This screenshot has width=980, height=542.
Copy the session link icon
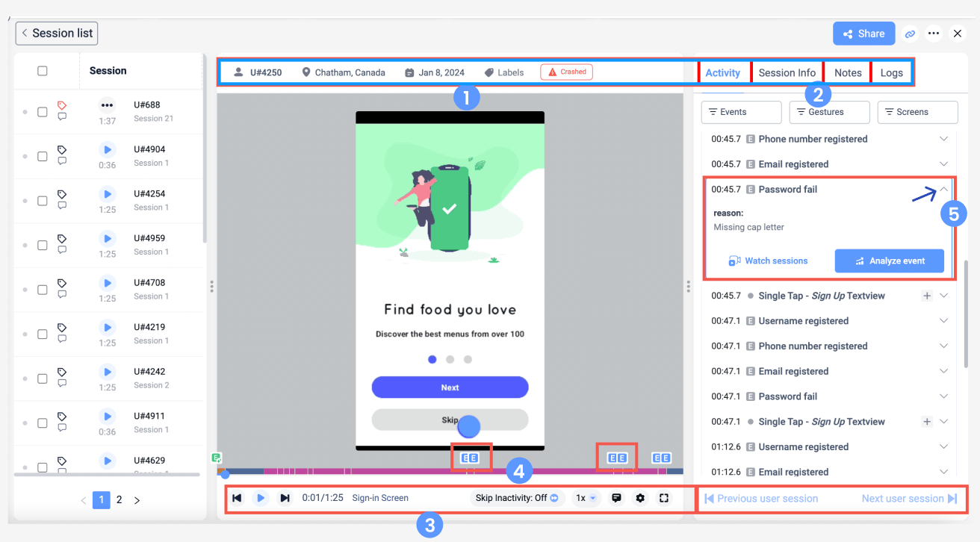(x=910, y=33)
